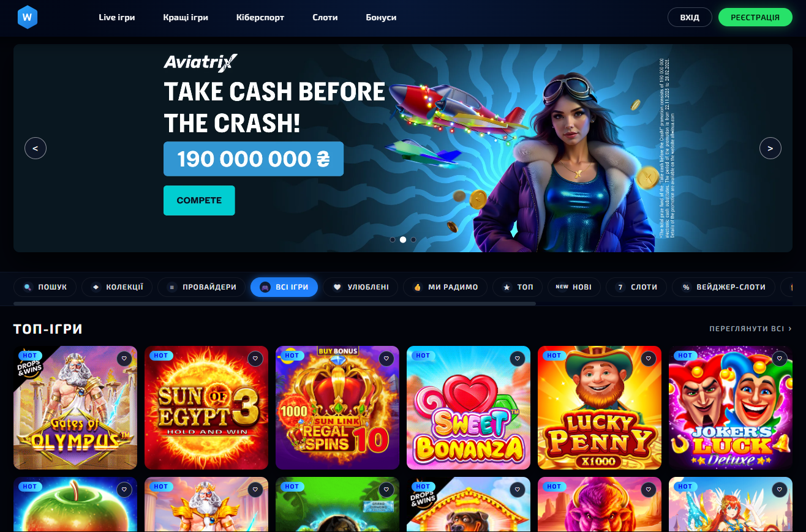
Task: Favorite Gates of Olympus with heart icon
Action: (124, 359)
